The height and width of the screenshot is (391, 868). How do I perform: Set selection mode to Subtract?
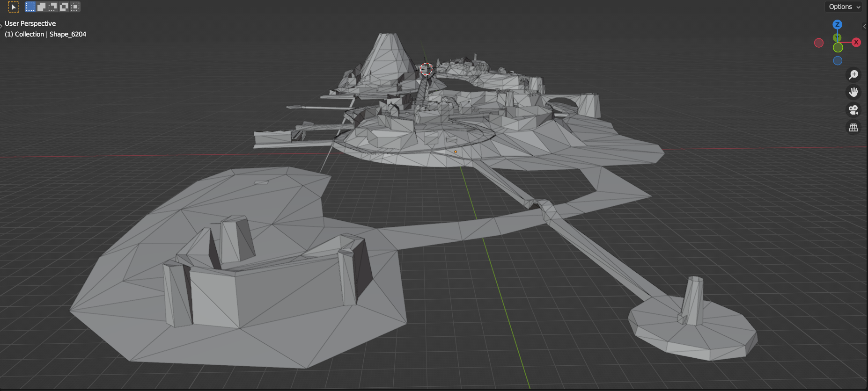(x=52, y=7)
